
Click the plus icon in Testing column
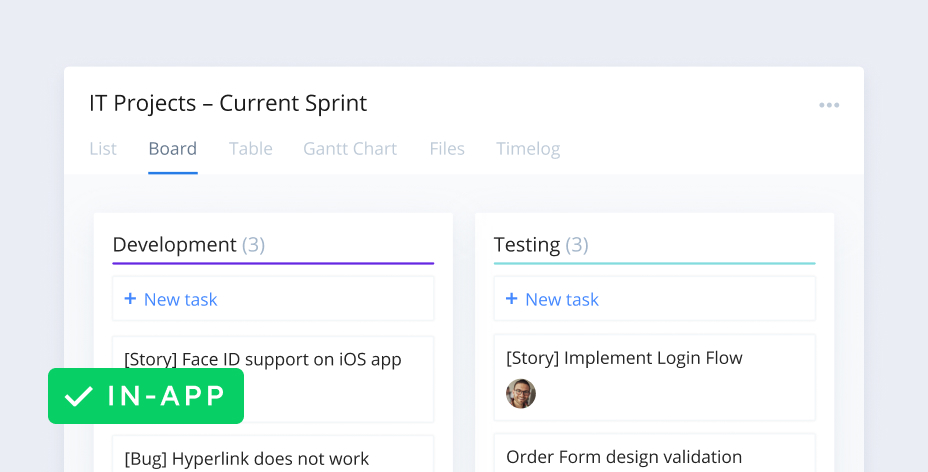511,299
